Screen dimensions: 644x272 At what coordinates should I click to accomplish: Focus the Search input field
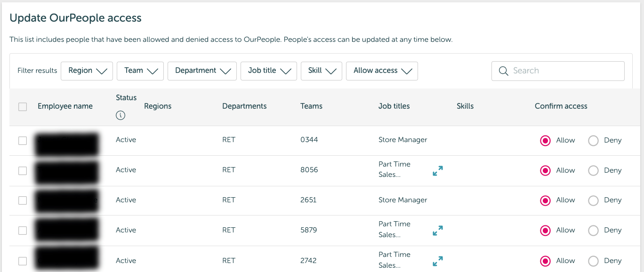(558, 71)
